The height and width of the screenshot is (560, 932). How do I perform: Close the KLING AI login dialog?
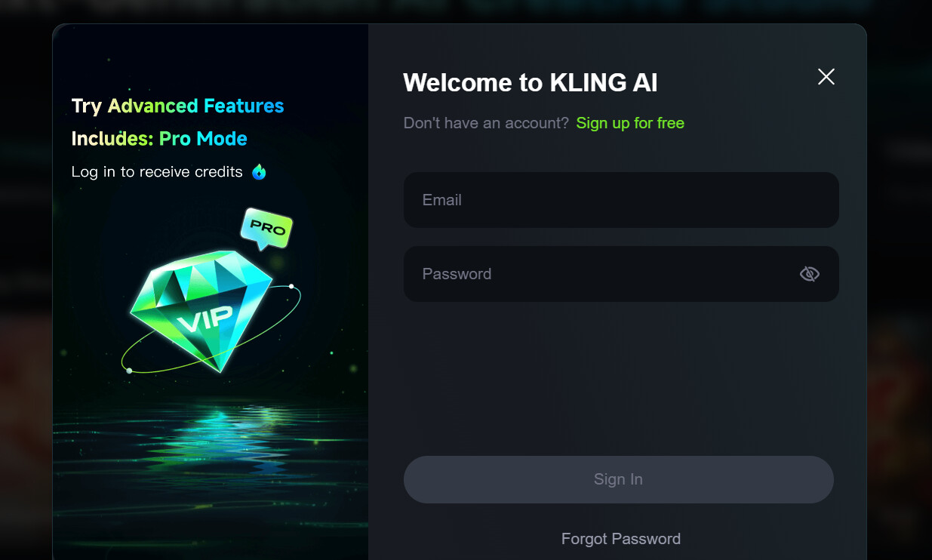click(826, 76)
